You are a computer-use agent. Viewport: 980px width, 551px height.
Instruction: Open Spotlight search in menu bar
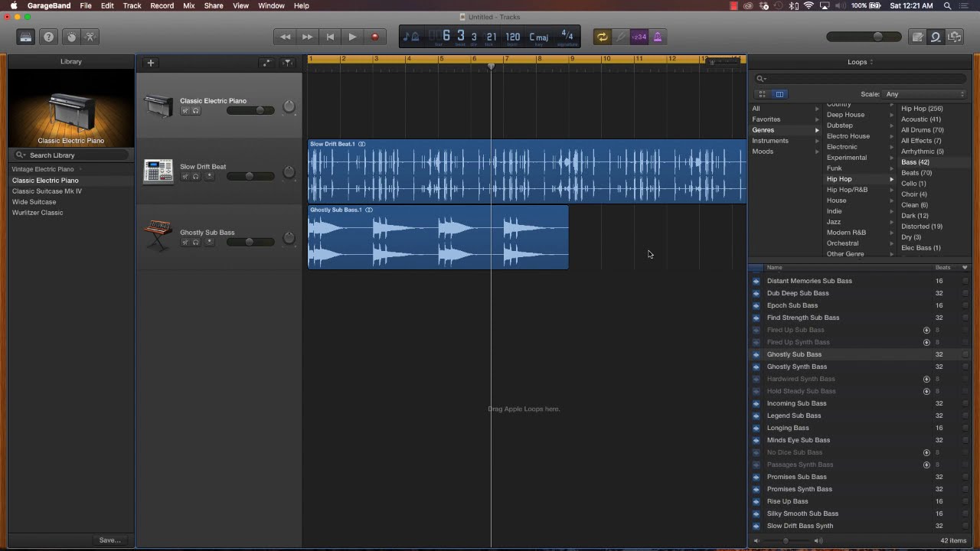947,5
